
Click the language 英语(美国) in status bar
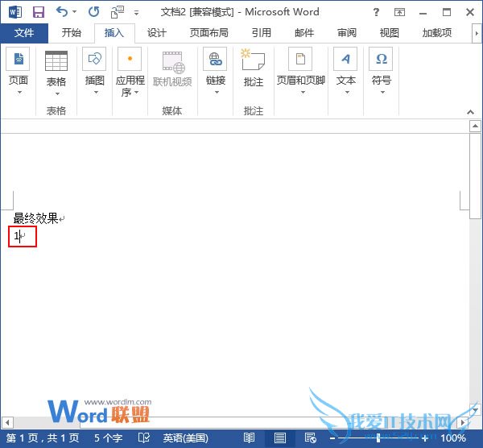coord(185,438)
